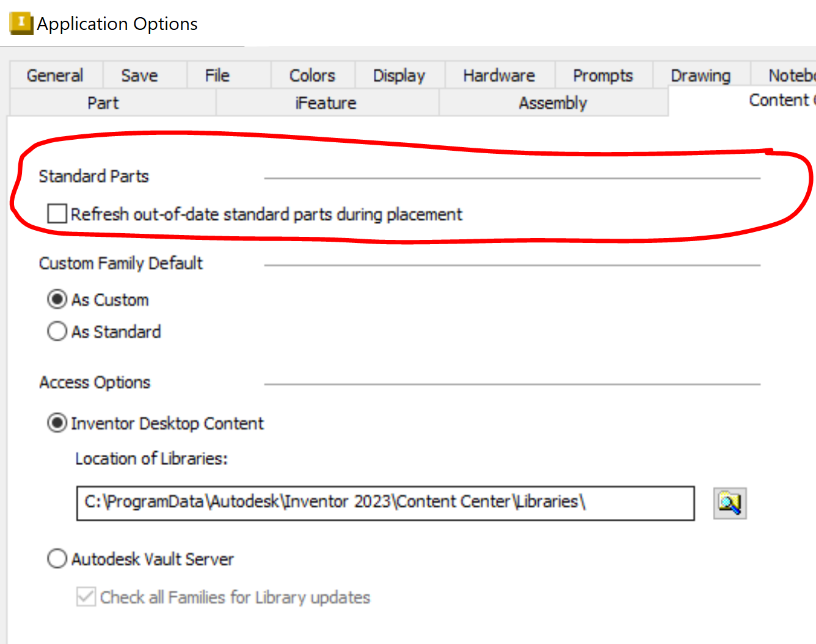
Task: Open the Drawing tab
Action: [x=700, y=75]
